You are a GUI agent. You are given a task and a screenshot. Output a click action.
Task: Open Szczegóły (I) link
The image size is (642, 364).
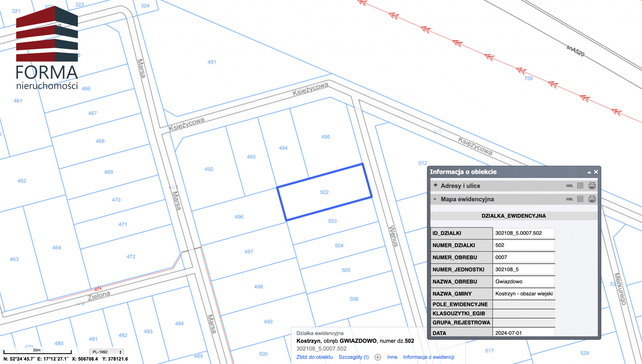tap(353, 357)
